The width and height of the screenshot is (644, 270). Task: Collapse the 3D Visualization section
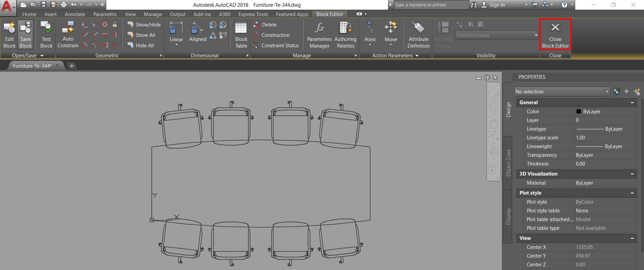pos(632,174)
